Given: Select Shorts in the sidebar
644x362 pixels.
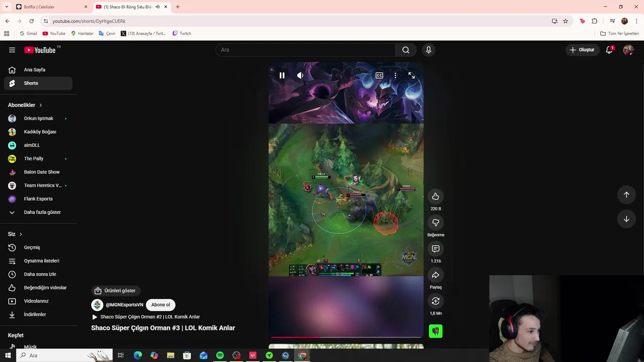Looking at the screenshot, I should [38, 83].
